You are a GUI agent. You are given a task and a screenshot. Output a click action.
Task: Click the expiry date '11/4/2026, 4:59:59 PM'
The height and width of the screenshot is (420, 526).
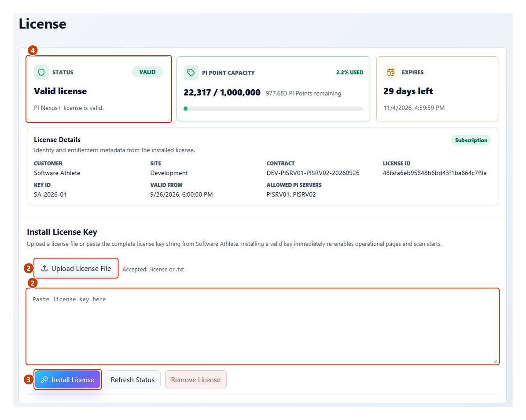click(x=414, y=108)
